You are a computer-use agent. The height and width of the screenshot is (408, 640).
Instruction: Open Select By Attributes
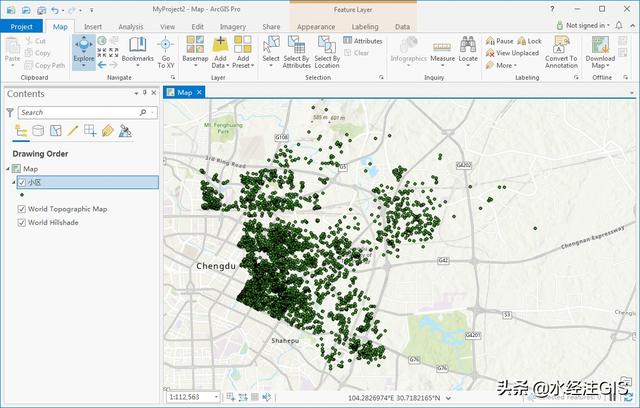coord(296,52)
